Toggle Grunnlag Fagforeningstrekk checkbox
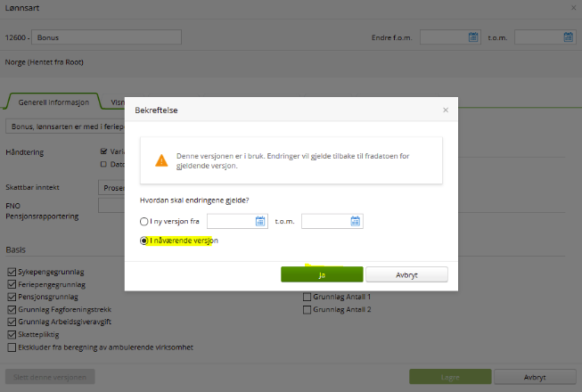 [x=12, y=309]
